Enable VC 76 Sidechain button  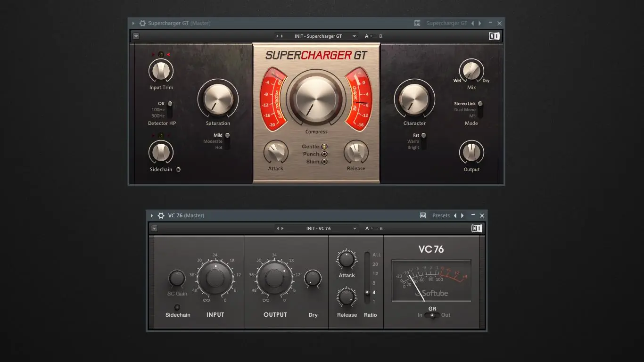click(177, 307)
